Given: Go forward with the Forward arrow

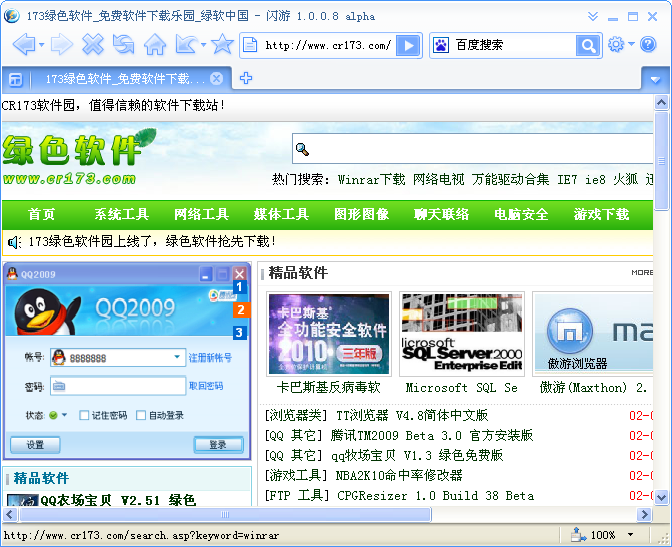Looking at the screenshot, I should click(62, 44).
